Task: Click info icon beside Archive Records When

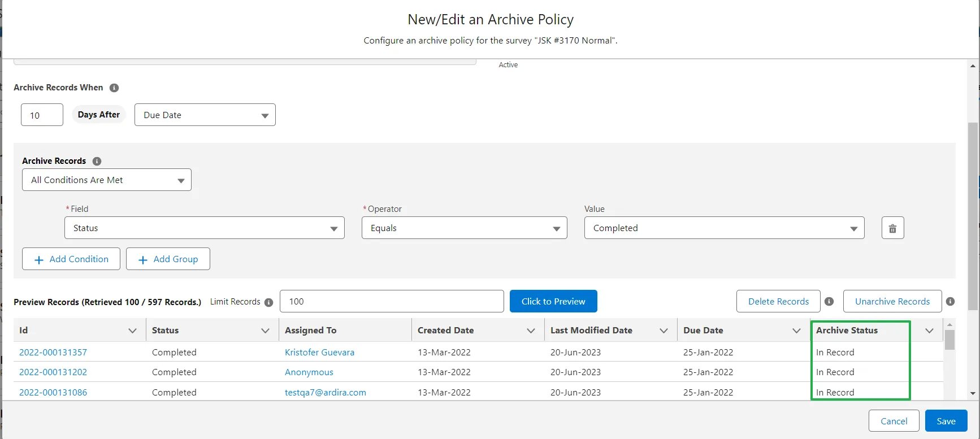Action: pyautogui.click(x=114, y=88)
